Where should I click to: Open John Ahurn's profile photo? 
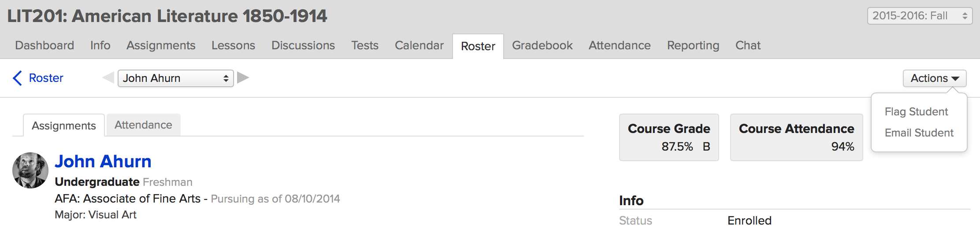click(30, 170)
